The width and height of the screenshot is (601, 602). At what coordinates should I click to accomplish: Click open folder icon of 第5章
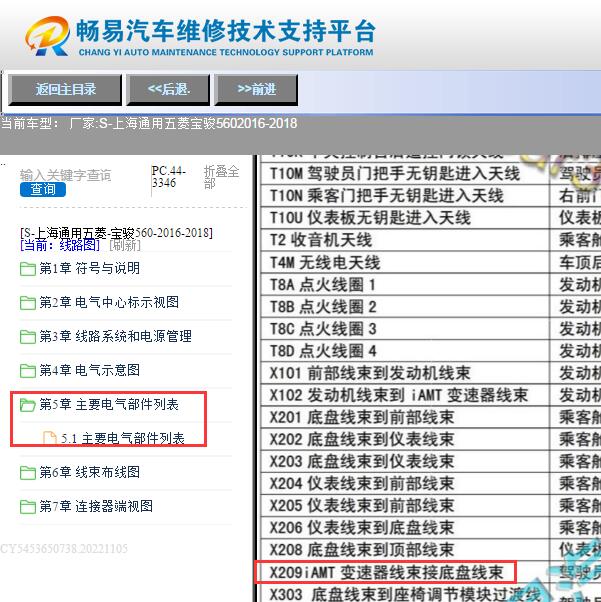(28, 404)
